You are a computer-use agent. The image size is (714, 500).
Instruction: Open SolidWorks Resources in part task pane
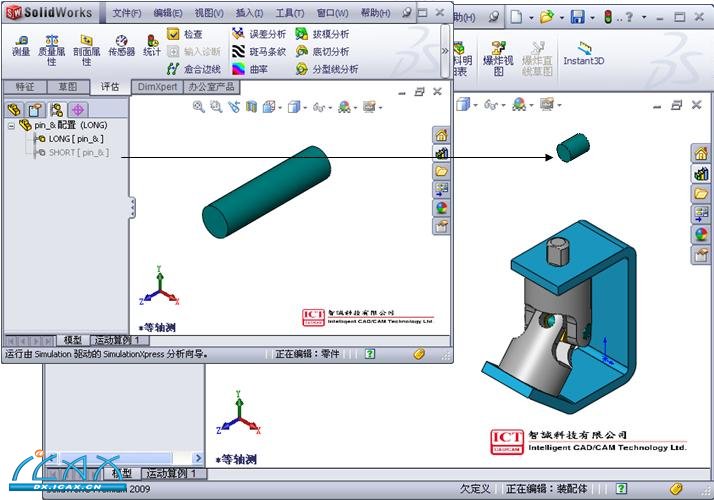441,135
